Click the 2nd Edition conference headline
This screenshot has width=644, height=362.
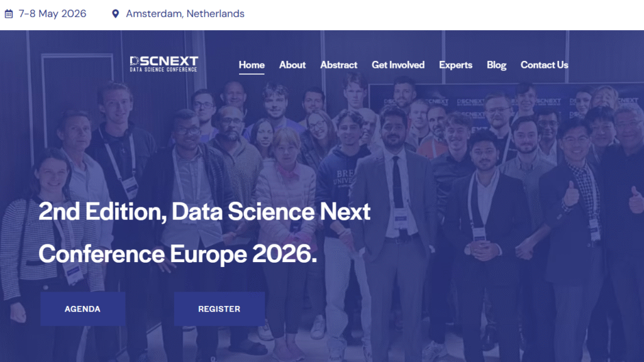point(204,212)
